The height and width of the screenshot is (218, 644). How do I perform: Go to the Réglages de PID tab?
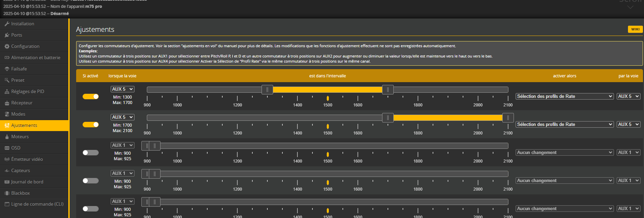pyautogui.click(x=27, y=92)
